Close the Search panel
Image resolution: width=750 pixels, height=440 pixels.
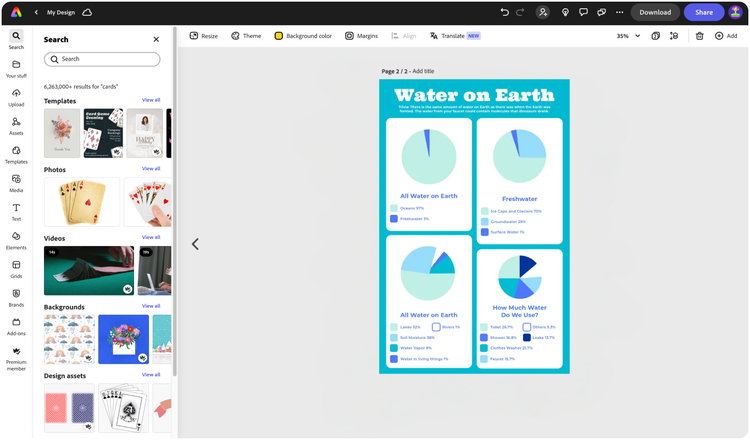coord(156,39)
